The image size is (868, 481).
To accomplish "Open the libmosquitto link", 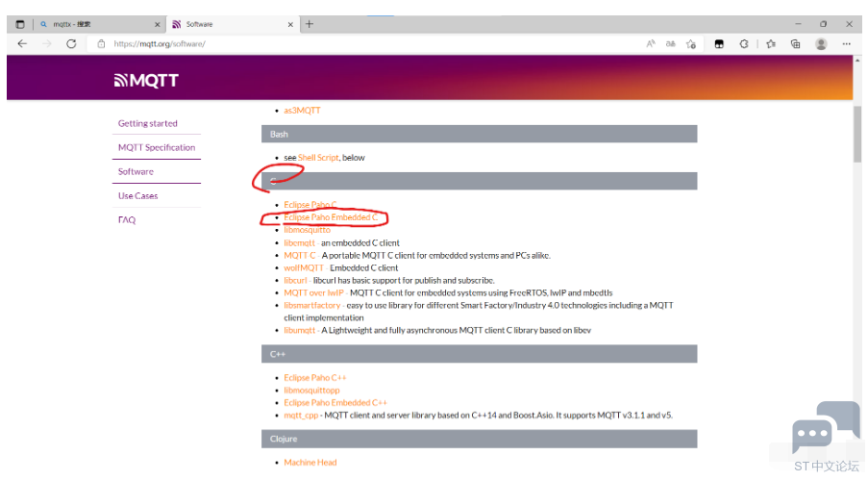I will (307, 230).
